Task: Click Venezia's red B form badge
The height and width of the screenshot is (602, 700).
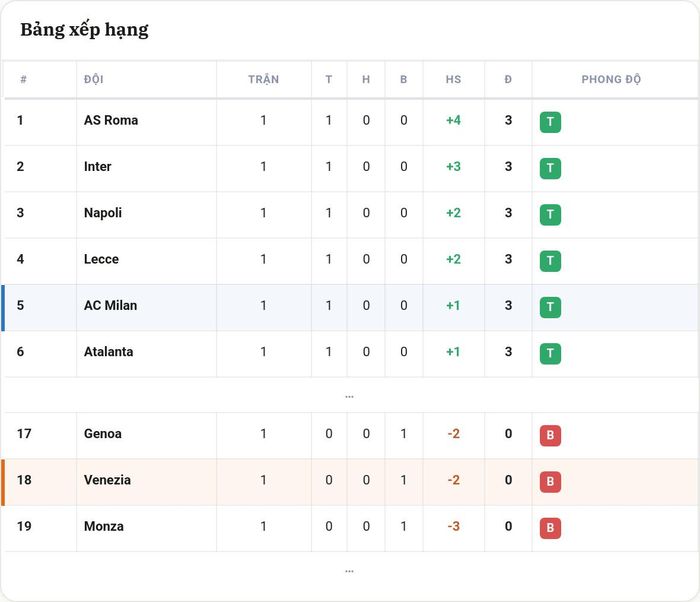Action: point(550,482)
